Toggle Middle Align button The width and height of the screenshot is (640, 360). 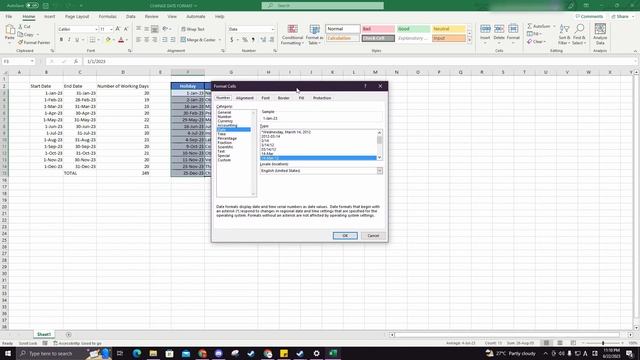[x=147, y=29]
